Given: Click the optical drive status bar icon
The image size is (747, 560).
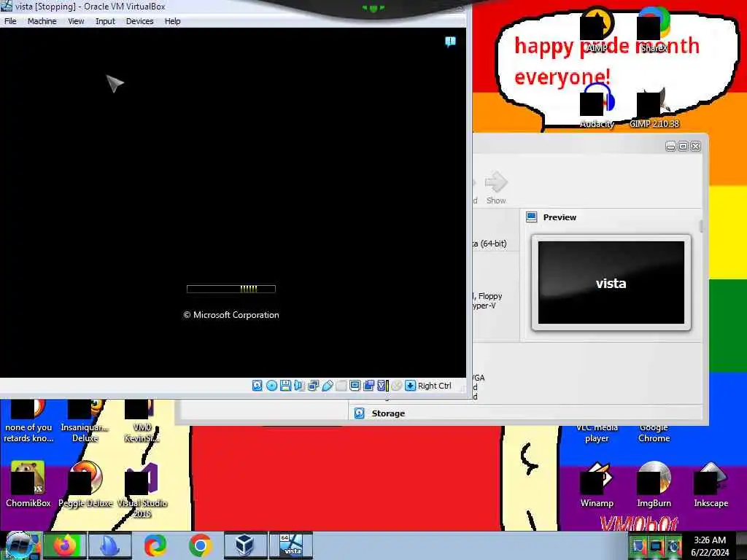Looking at the screenshot, I should pos(271,386).
